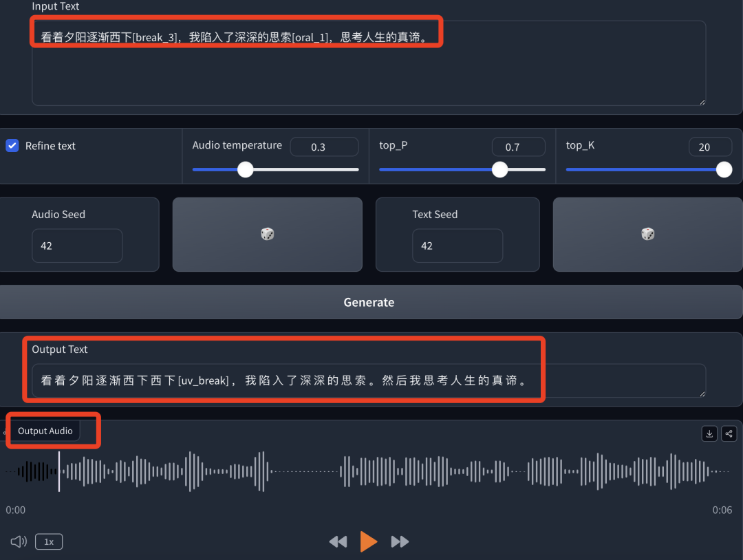This screenshot has height=560, width=743.
Task: Adjust the top_P slider handle
Action: click(499, 170)
